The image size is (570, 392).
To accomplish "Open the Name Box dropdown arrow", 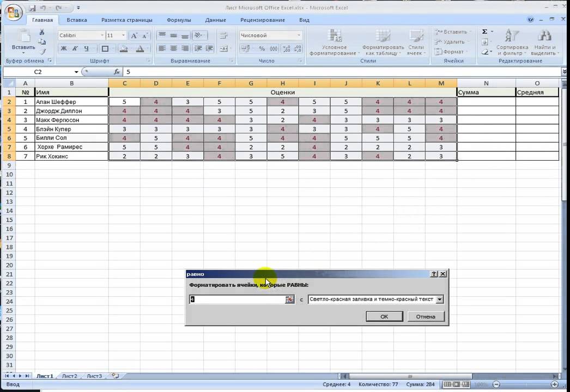I will 76,72.
